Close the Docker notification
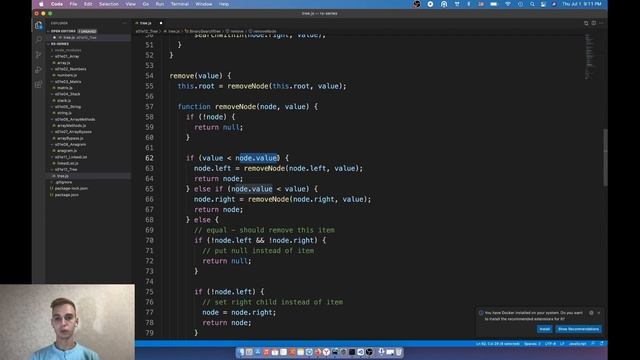640x360 pixels. tap(599, 313)
